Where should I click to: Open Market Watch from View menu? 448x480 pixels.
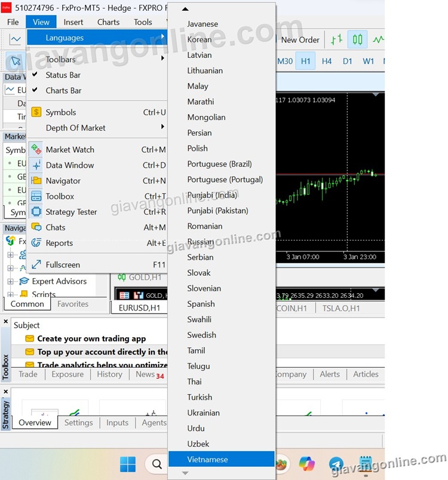coord(70,150)
